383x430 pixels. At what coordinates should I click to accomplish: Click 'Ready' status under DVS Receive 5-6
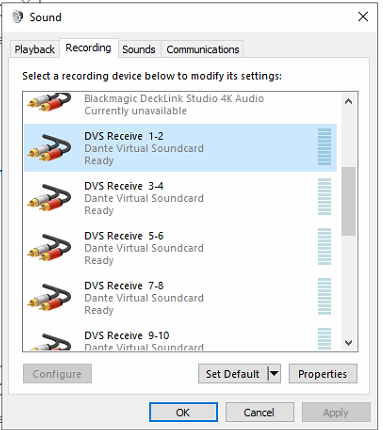(99, 260)
